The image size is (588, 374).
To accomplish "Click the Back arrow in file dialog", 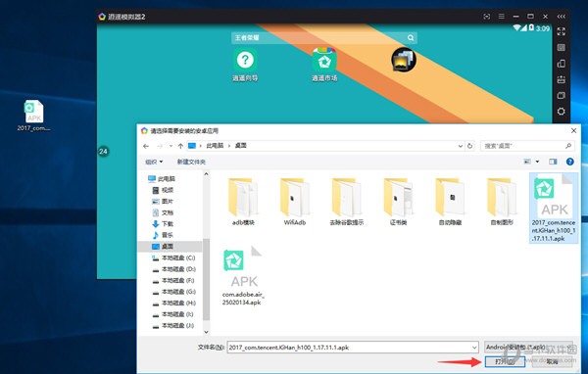I will point(146,146).
